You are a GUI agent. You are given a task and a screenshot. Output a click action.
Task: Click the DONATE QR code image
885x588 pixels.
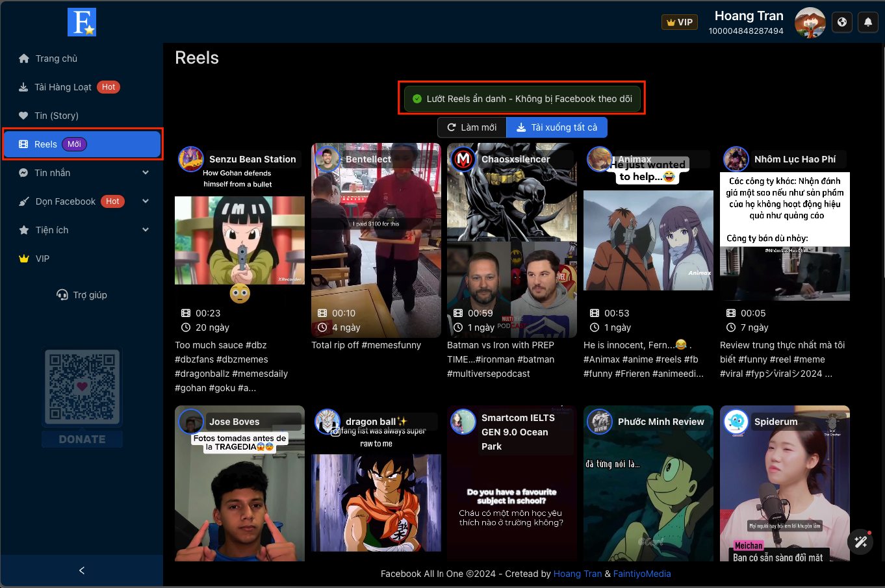pyautogui.click(x=82, y=387)
